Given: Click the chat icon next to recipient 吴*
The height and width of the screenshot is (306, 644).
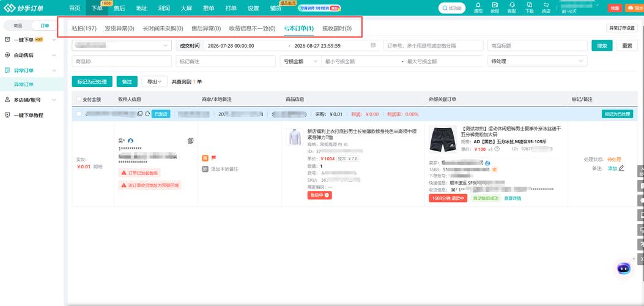Looking at the screenshot, I should coord(130,141).
